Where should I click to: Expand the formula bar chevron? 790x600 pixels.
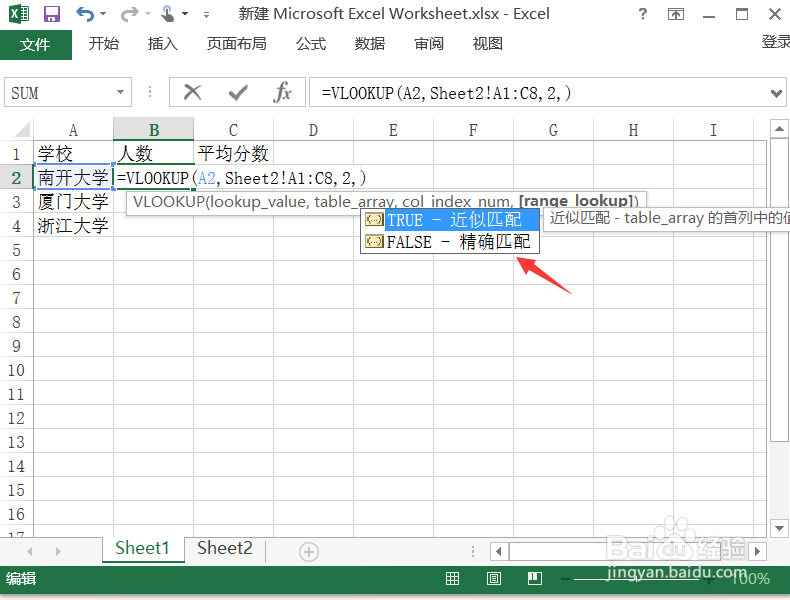(776, 93)
